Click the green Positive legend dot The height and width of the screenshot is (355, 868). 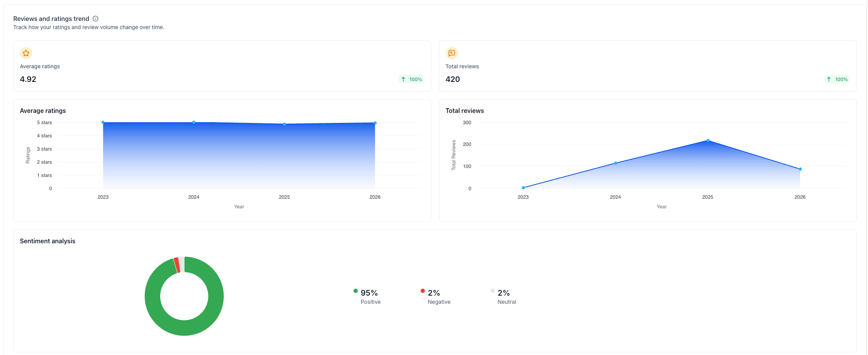tap(356, 291)
